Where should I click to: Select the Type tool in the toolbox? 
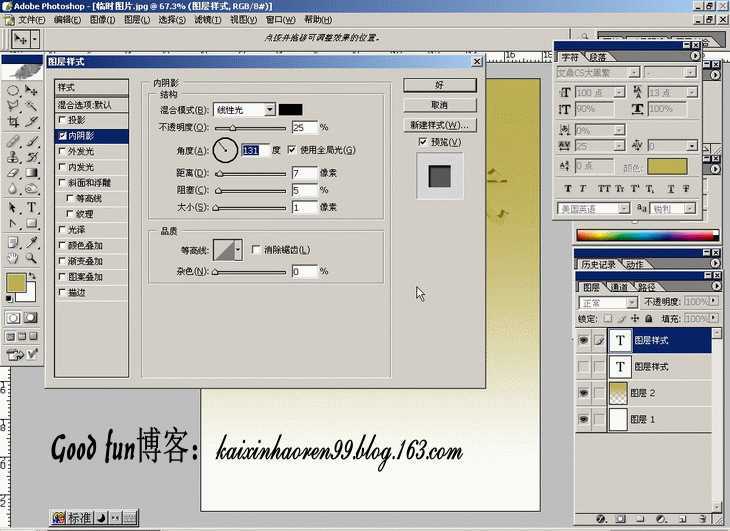pos(32,207)
